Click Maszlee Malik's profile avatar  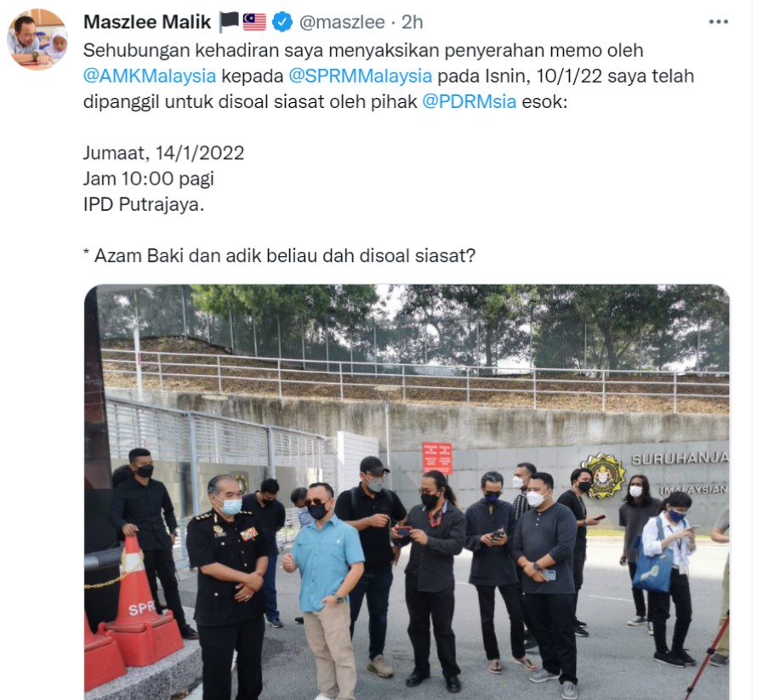(x=37, y=39)
